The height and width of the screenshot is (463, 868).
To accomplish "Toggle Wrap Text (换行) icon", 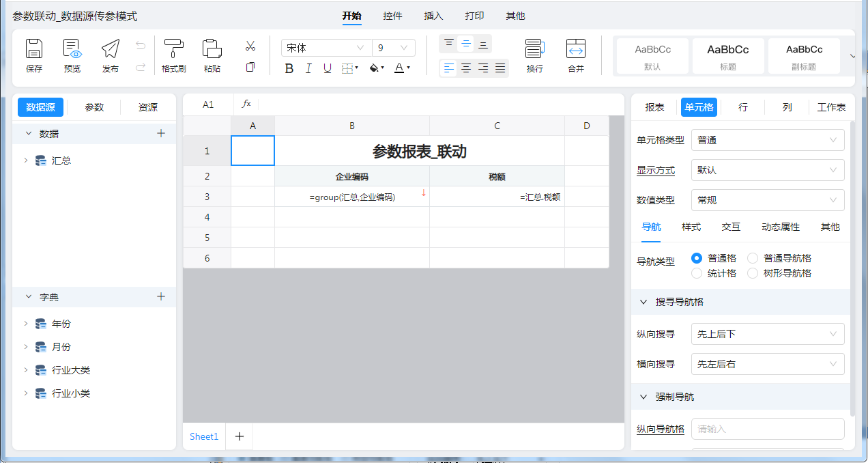I will coord(534,50).
